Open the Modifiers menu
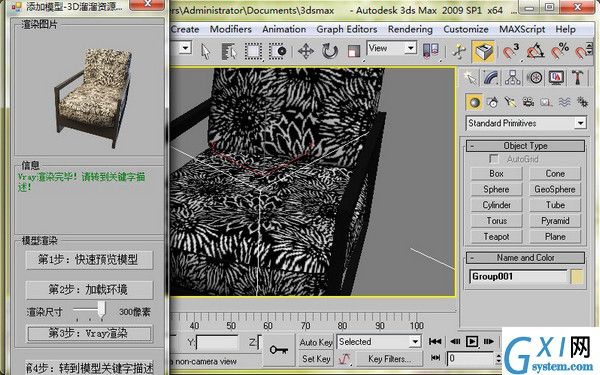Viewport: 600px width, 375px height. (x=231, y=29)
